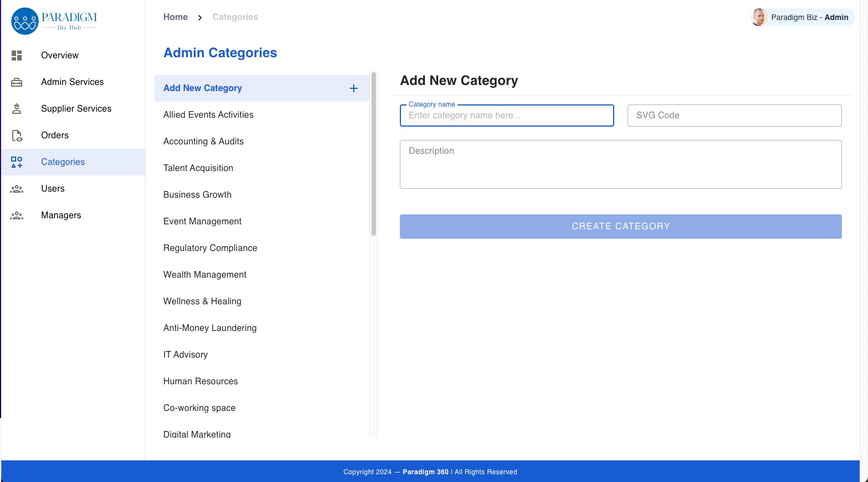Click the admin profile avatar

coord(759,17)
